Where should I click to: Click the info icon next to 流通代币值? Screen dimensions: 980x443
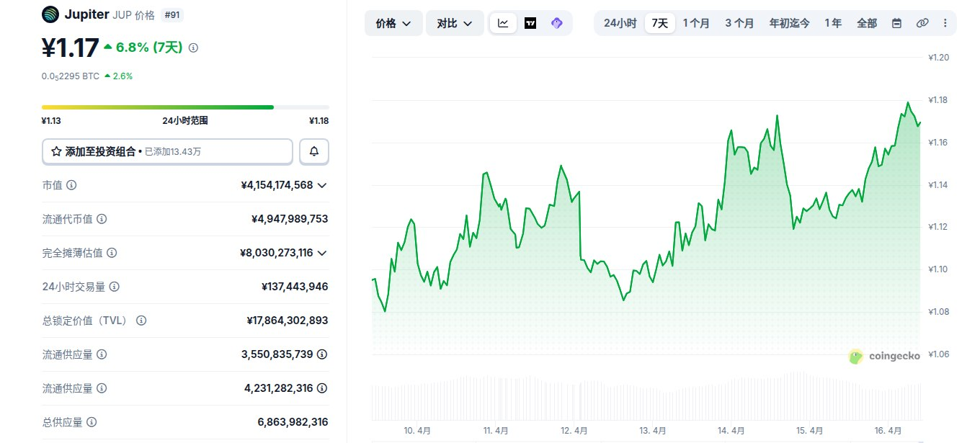pyautogui.click(x=102, y=219)
